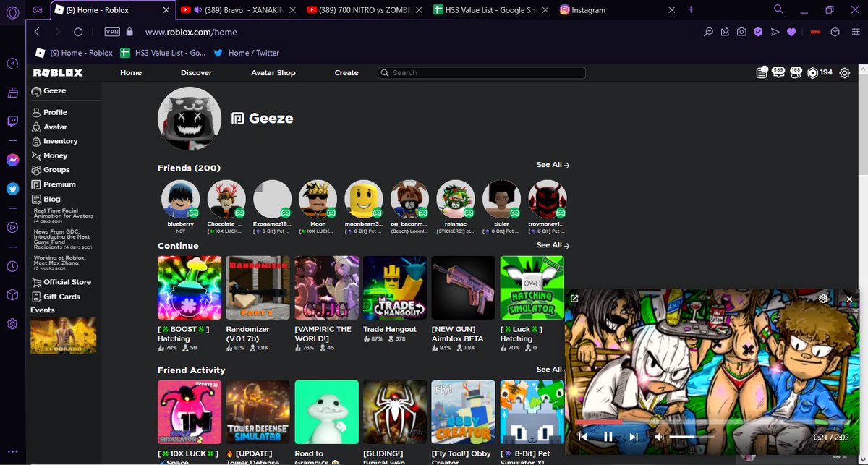Image resolution: width=868 pixels, height=465 pixels.
Task: Open GX Control speedometer in sidebar
Action: 12,64
